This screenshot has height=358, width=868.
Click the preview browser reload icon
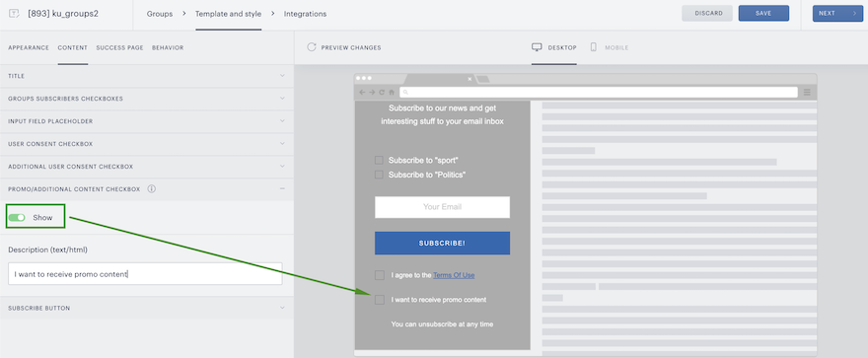pyautogui.click(x=382, y=92)
